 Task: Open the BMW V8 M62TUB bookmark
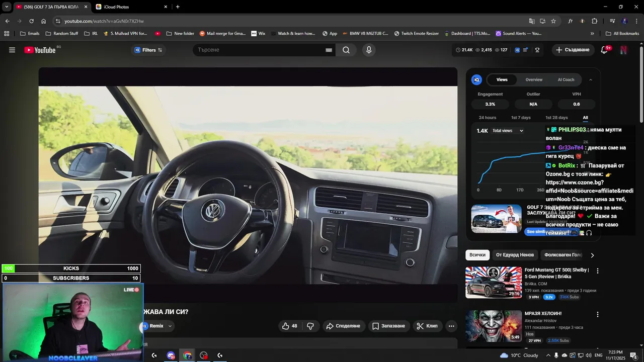pos(365,34)
